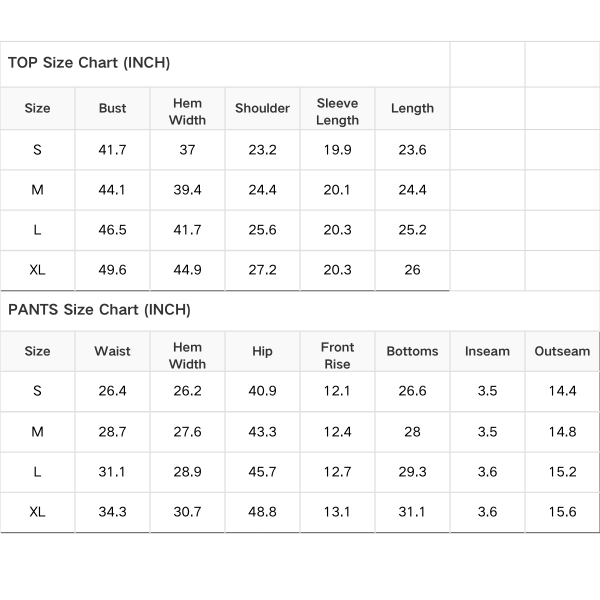Select the Shoulder column header

tap(262, 108)
